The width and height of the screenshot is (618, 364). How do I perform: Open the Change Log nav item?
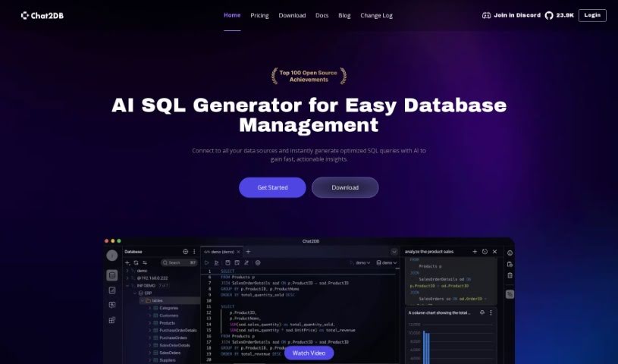click(x=376, y=15)
